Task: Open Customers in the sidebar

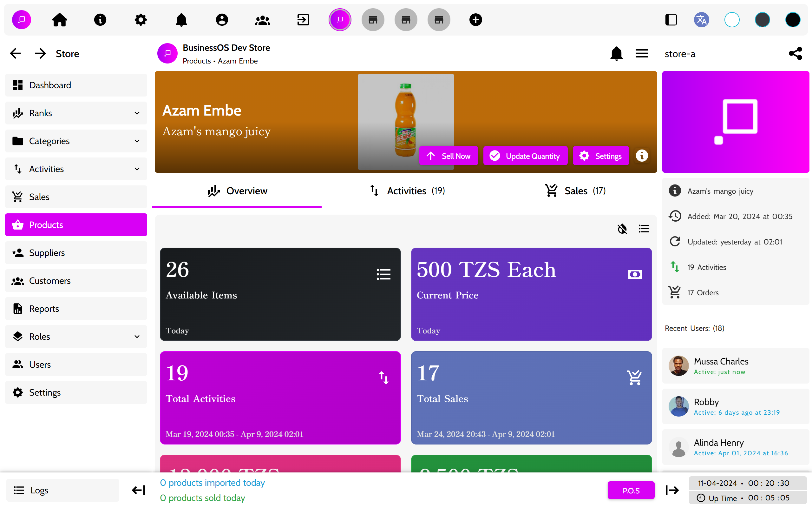Action: tap(76, 281)
